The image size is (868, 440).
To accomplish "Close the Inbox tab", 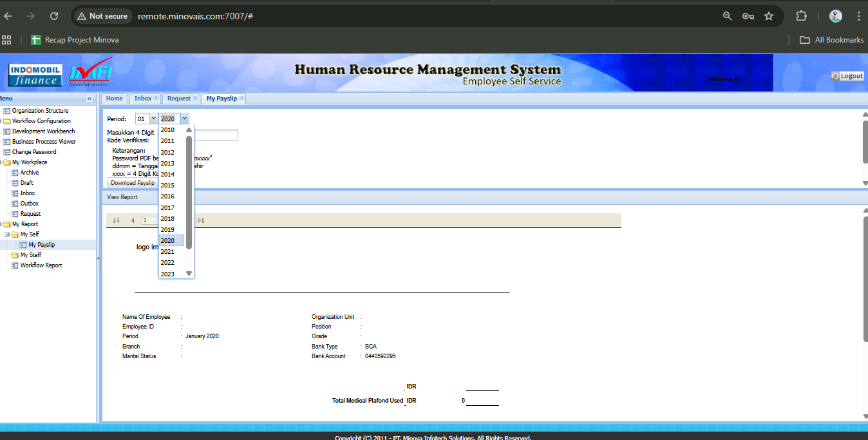I will click(156, 99).
